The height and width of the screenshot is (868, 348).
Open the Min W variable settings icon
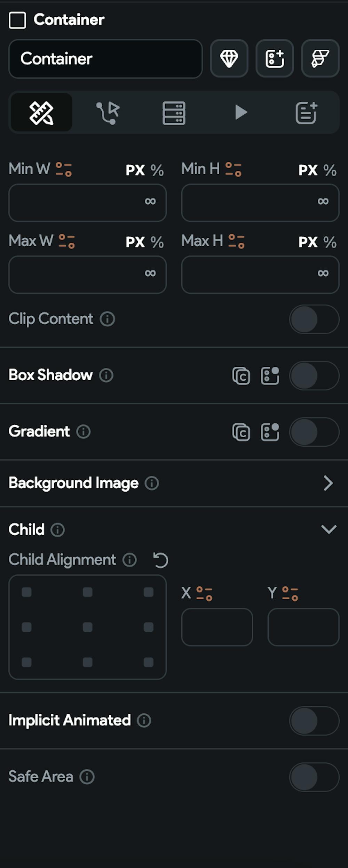64,169
